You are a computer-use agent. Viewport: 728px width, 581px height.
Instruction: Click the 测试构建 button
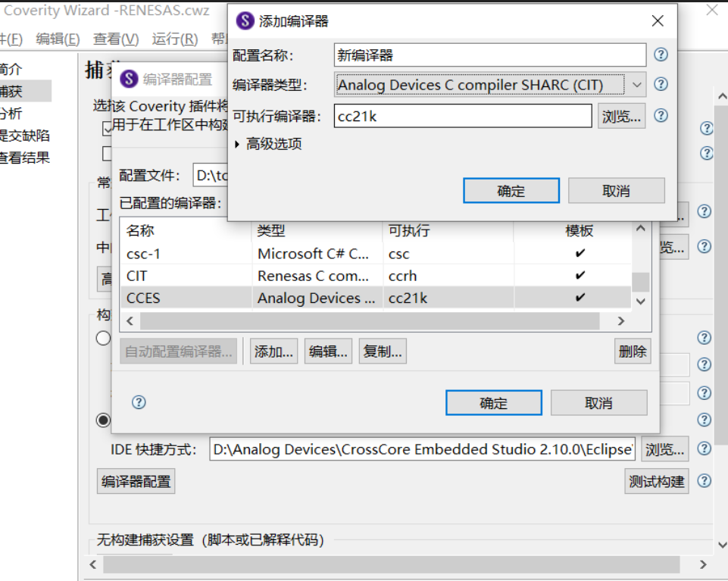coord(657,481)
